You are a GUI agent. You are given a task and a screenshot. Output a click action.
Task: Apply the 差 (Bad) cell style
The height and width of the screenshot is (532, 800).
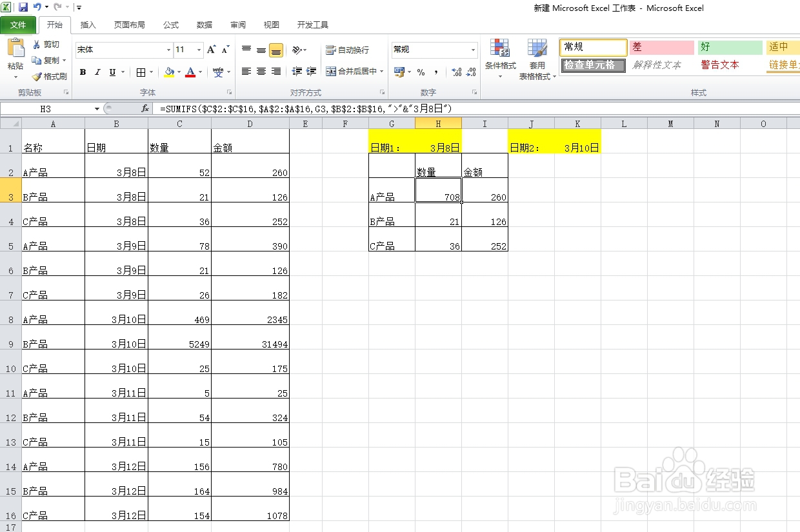662,48
